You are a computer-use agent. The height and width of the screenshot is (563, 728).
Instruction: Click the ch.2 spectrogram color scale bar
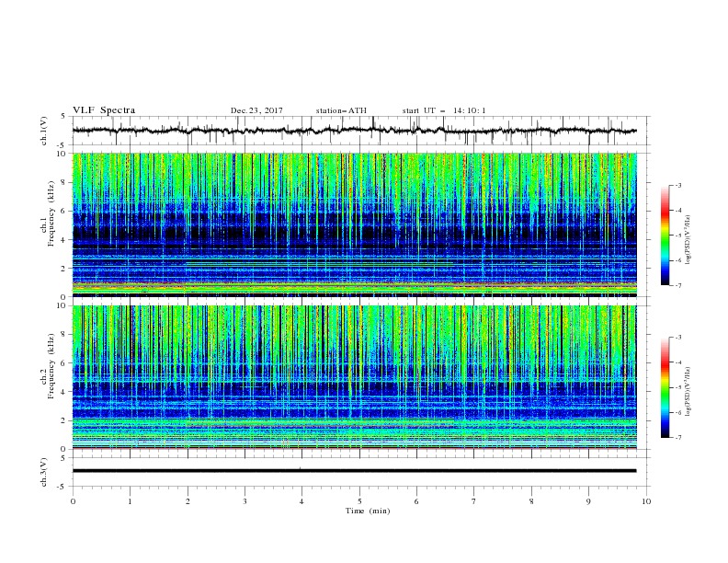[665, 387]
